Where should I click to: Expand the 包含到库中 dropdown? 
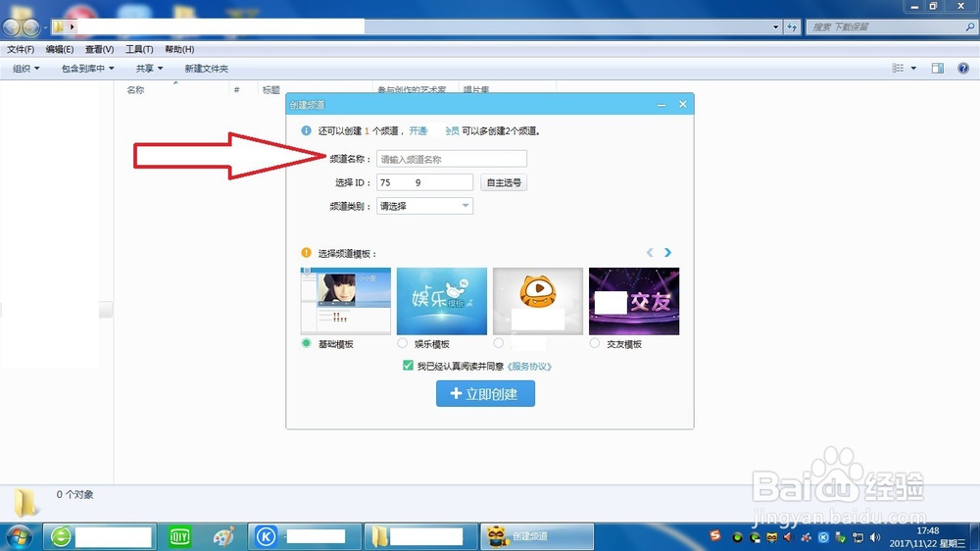[x=87, y=69]
